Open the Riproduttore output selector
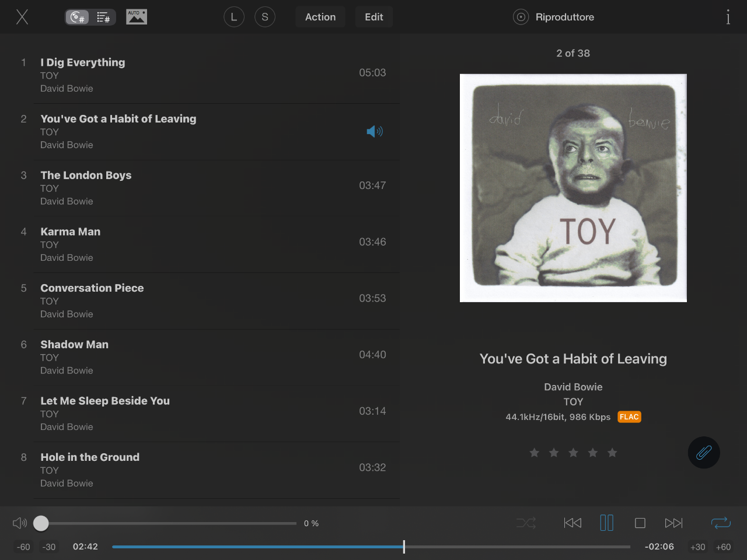Viewport: 747px width, 560px height. tap(554, 17)
